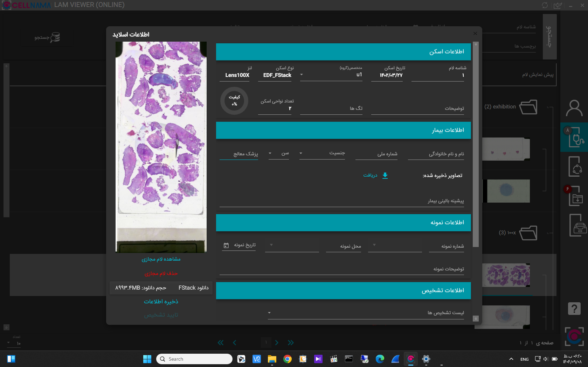Click the دریافت download icon for saved images
The width and height of the screenshot is (588, 367).
[385, 175]
